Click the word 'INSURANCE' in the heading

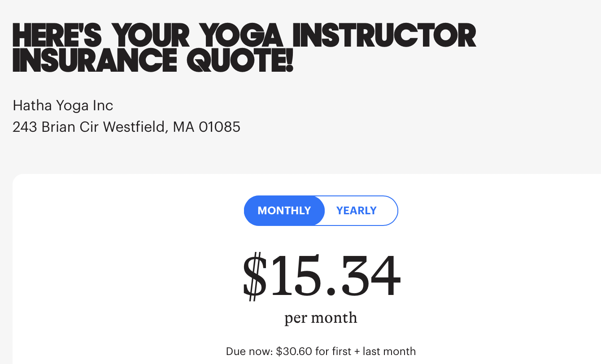(x=95, y=61)
